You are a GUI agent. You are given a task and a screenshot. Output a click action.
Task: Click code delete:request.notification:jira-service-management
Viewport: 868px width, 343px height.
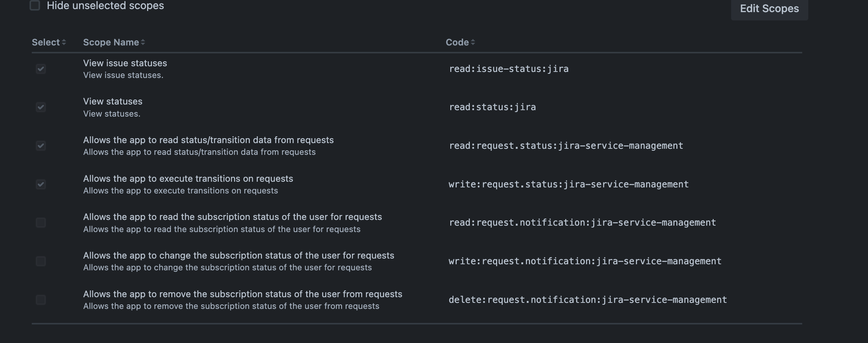[588, 300]
